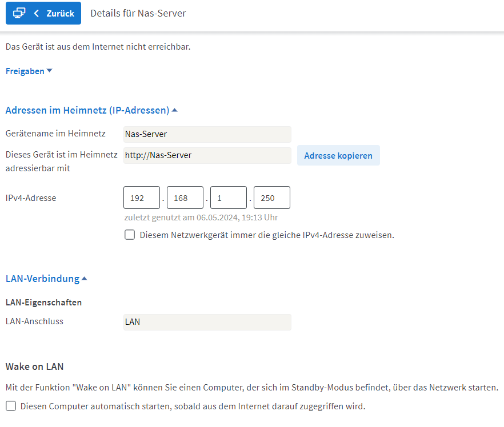Click the network devices icon in Zurück button
Viewport: 504px width, 427px height.
coord(19,13)
